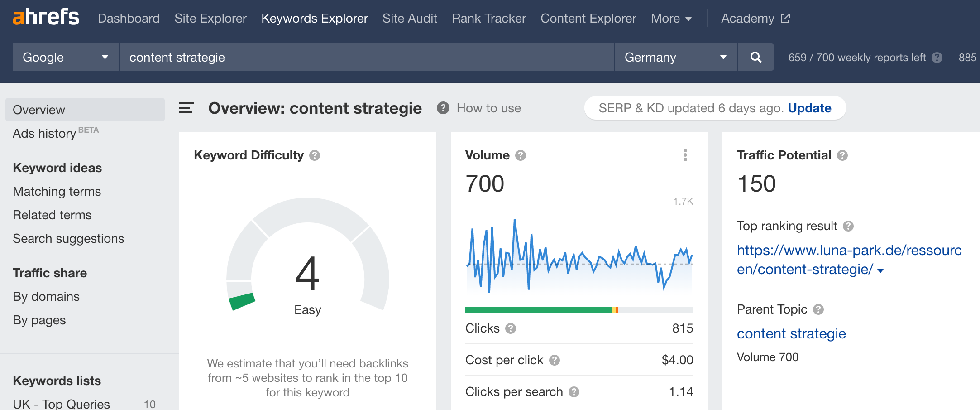The image size is (980, 410).
Task: Click Volume help question mark icon
Action: click(x=521, y=155)
